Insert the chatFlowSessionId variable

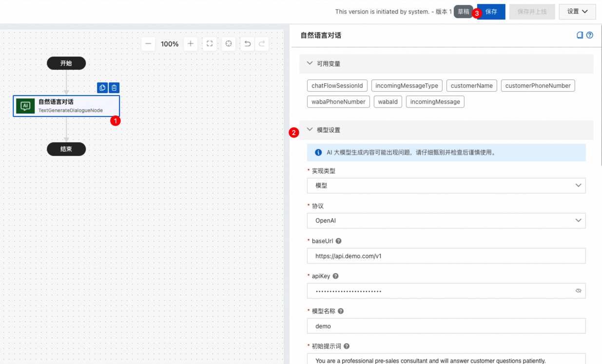point(337,86)
